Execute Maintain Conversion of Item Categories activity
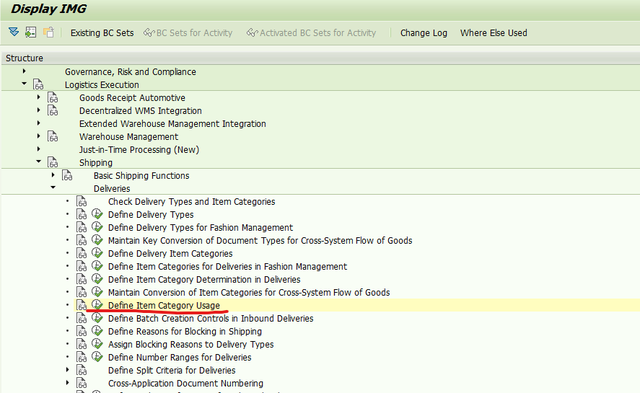Screen dimensions: 640x393 point(97,292)
